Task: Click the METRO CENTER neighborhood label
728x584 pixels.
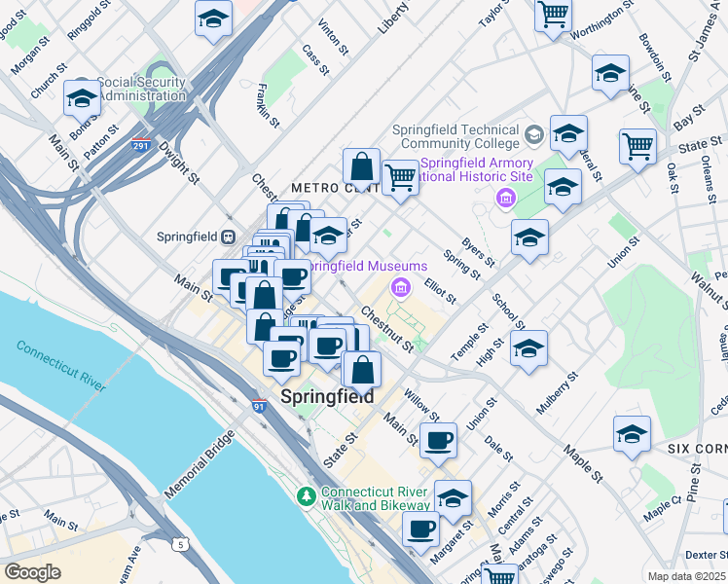Action: [x=334, y=188]
